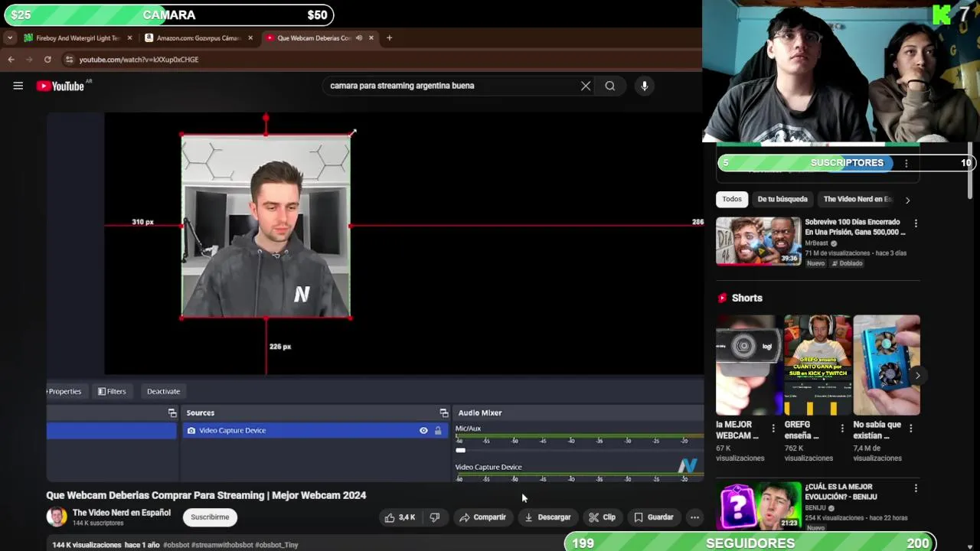Click the Descargar download button
The height and width of the screenshot is (551, 980).
point(547,517)
